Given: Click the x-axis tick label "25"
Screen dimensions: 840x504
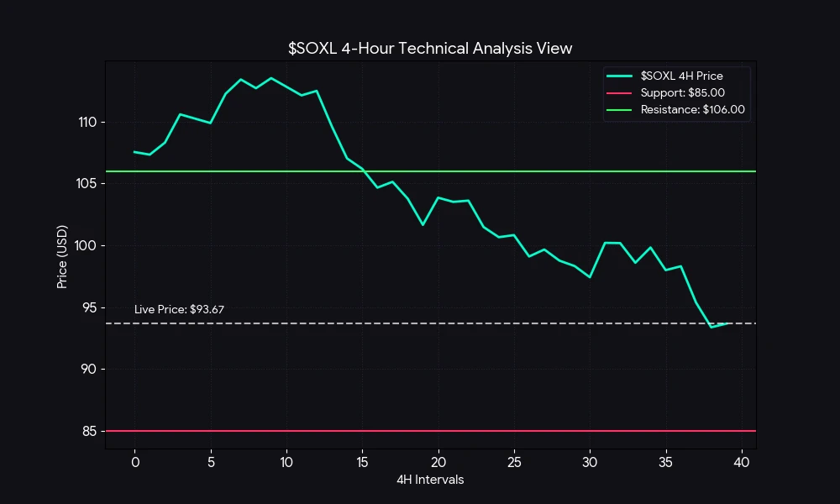Looking at the screenshot, I should pos(514,462).
